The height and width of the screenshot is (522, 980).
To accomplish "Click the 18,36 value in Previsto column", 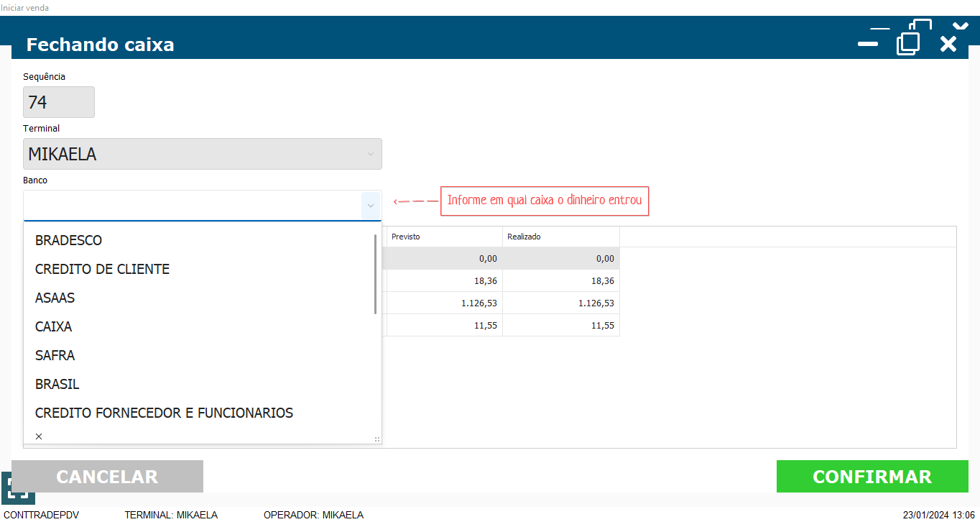I will [444, 281].
